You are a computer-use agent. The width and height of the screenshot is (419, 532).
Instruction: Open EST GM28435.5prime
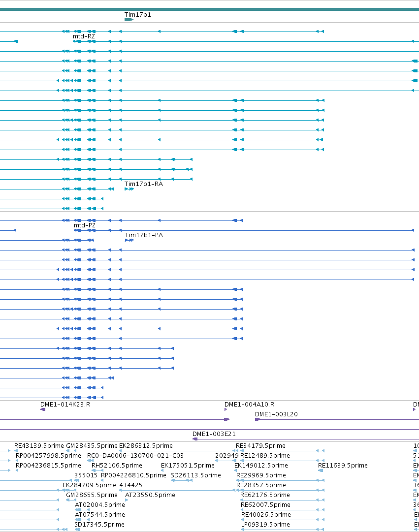pos(92,446)
